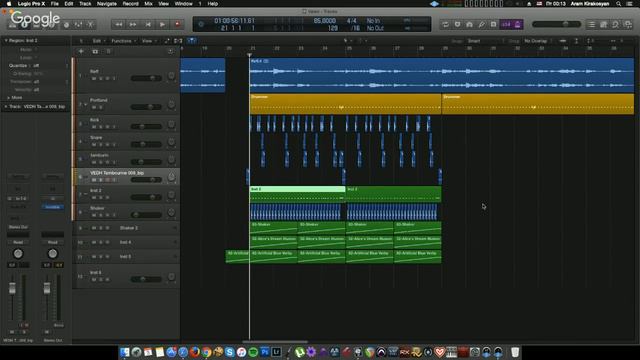This screenshot has width=640, height=360.
Task: Mute the Snare track
Action: 94,144
